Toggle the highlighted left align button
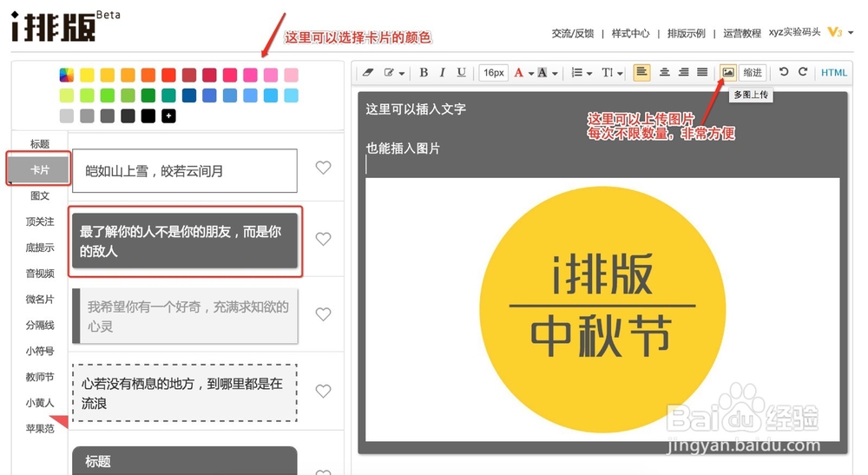This screenshot has height=475, width=868. click(x=641, y=73)
